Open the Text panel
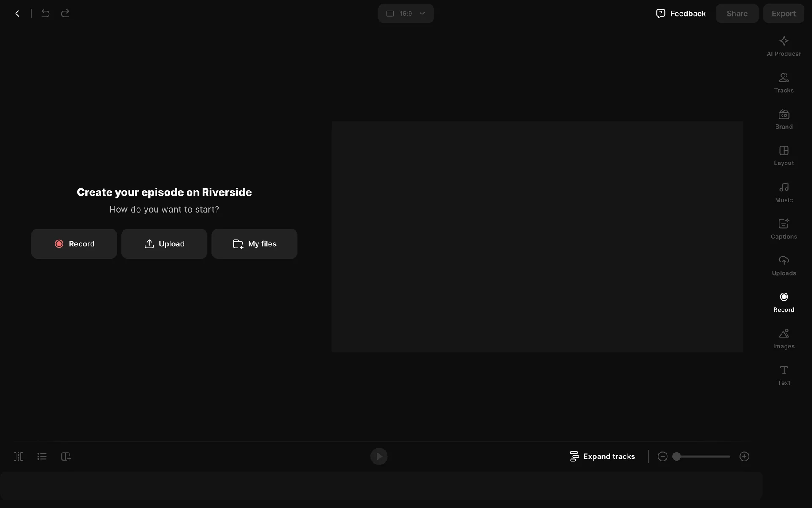812x508 pixels. click(784, 375)
